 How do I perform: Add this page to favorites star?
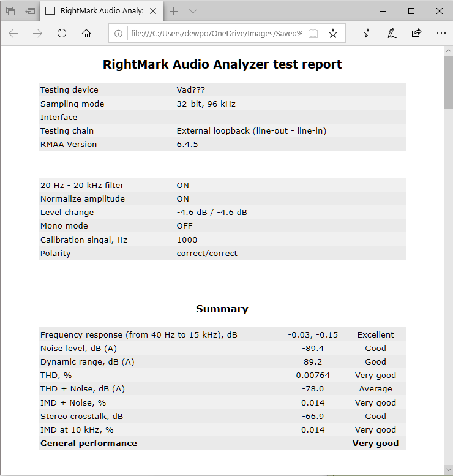pyautogui.click(x=333, y=34)
